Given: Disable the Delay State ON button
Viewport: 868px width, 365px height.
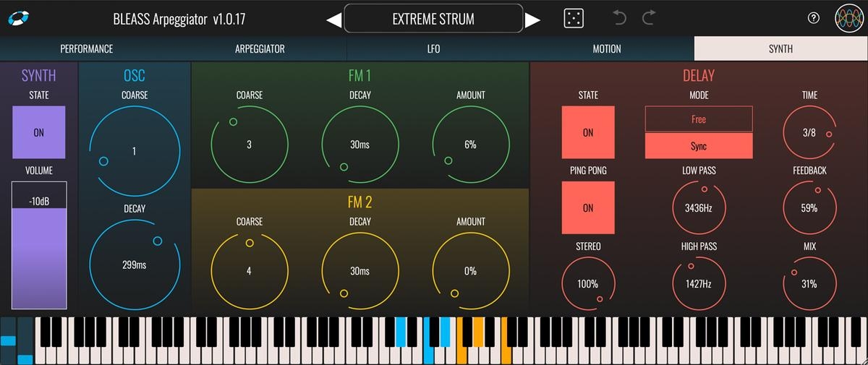Looking at the screenshot, I should 588,132.
